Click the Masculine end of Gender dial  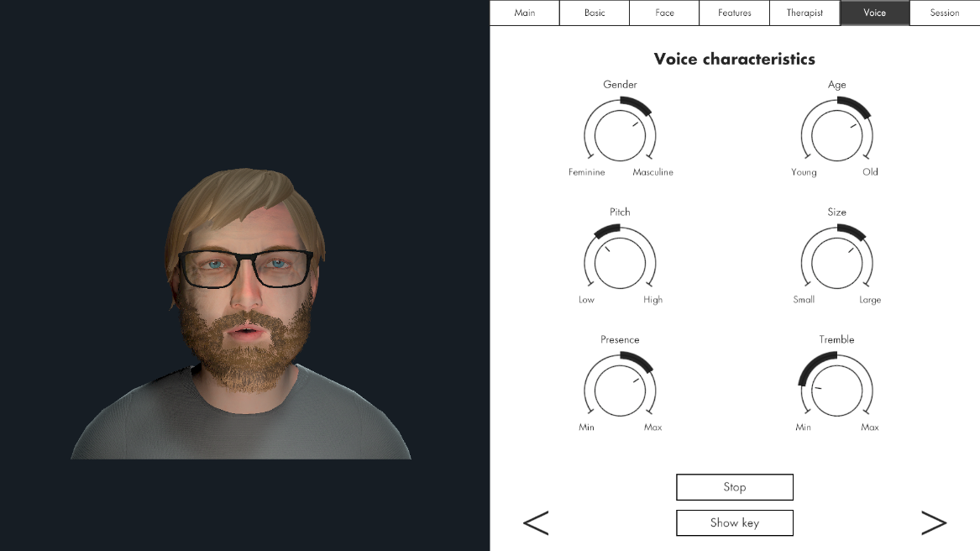652,172
